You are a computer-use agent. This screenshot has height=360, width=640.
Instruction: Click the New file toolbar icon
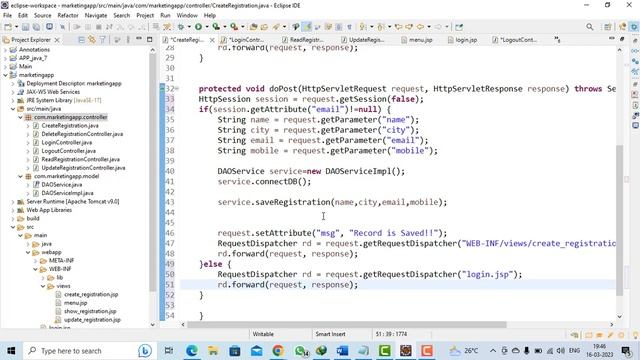click(8, 27)
